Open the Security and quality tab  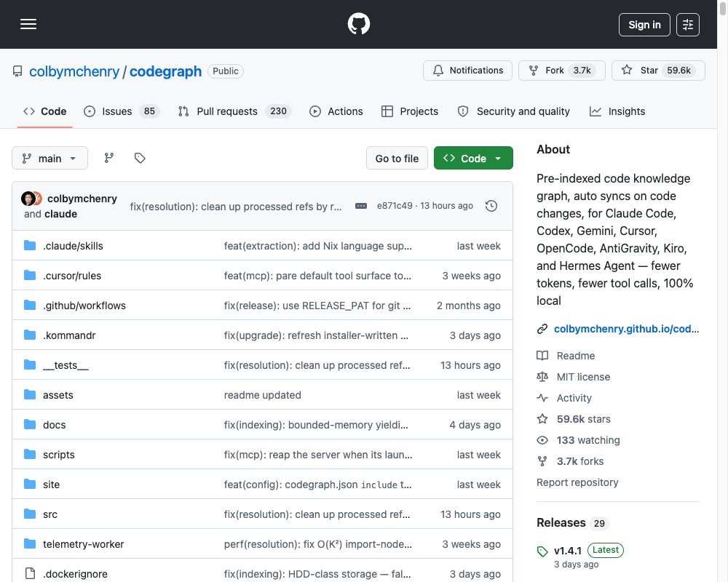coord(513,111)
